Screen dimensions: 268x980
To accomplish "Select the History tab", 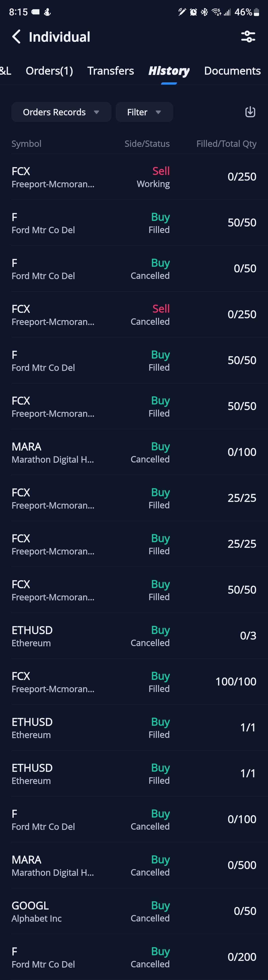I will [x=169, y=71].
